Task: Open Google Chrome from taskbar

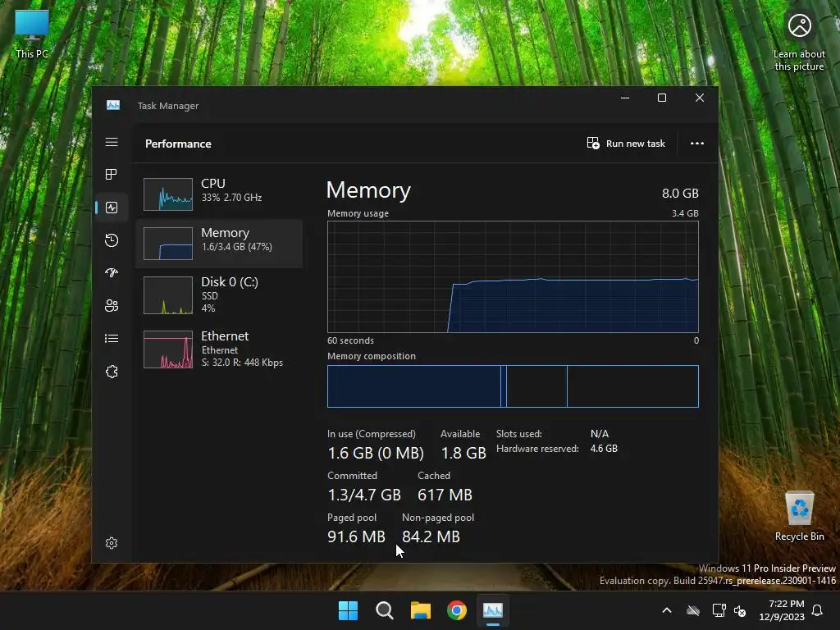Action: coord(456,610)
